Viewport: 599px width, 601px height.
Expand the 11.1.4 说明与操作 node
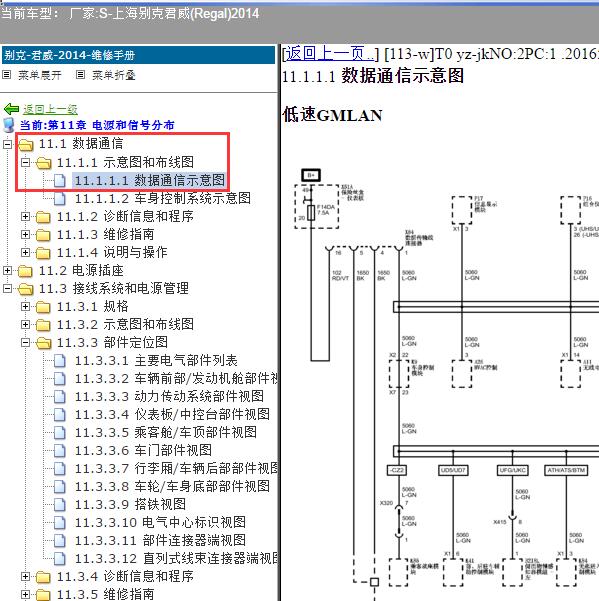pyautogui.click(x=25, y=253)
